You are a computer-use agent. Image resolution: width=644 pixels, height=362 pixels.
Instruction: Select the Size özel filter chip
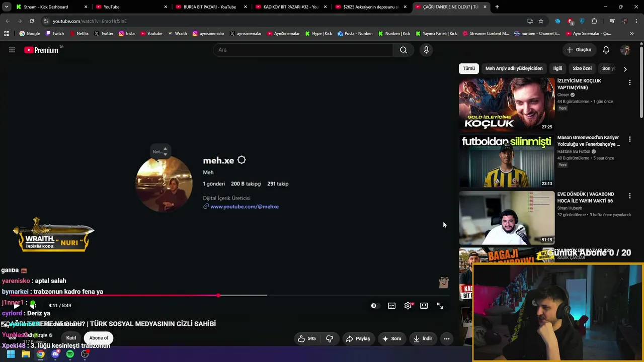click(x=582, y=68)
